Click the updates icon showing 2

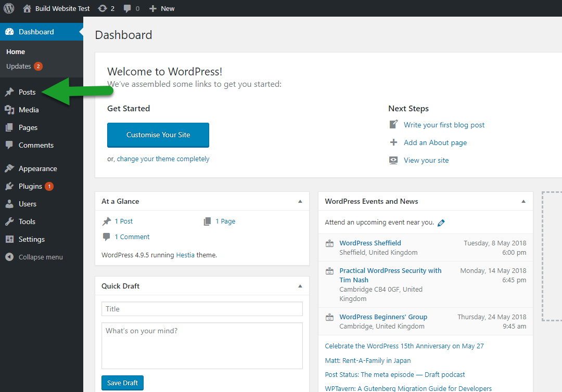106,9
